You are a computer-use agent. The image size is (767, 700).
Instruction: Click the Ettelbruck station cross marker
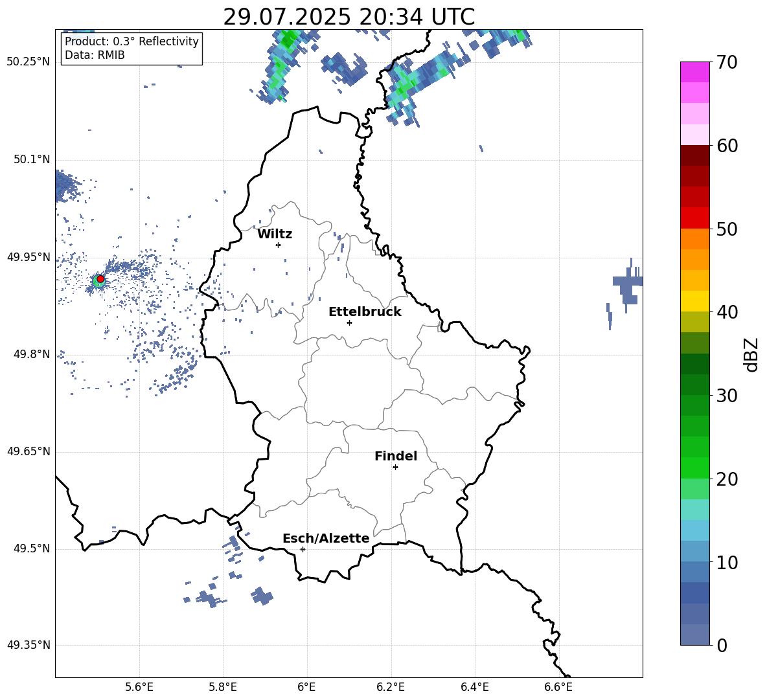point(349,322)
